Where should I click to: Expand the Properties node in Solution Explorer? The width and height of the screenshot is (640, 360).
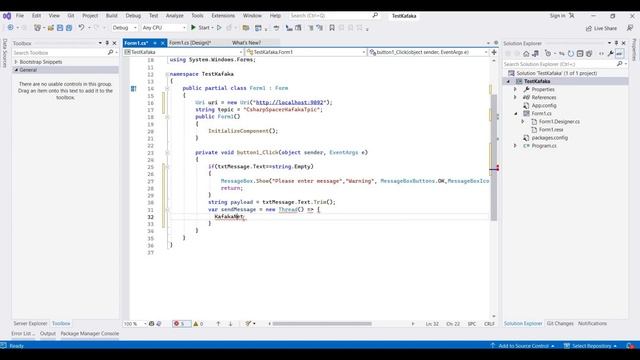515,89
